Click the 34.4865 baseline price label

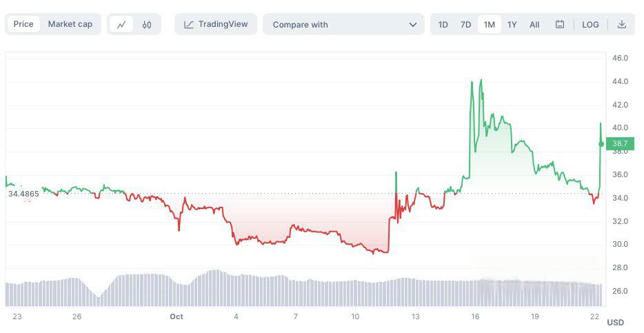[x=23, y=194]
